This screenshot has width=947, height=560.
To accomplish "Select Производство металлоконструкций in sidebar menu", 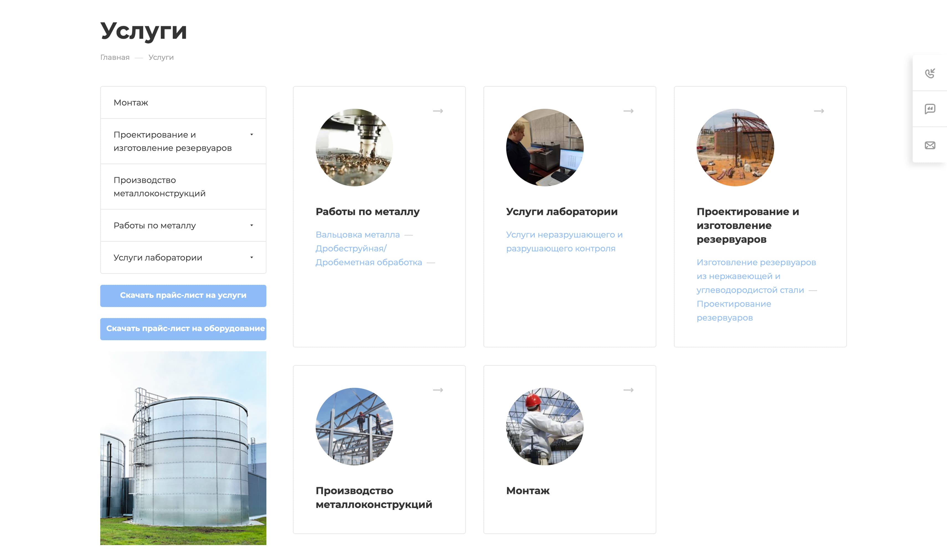I will coord(183,187).
